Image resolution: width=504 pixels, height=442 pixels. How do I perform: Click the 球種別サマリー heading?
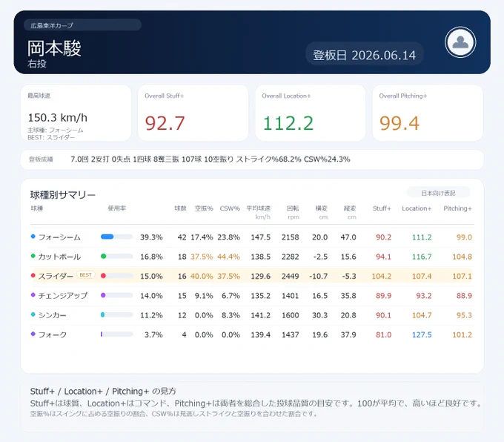(63, 195)
